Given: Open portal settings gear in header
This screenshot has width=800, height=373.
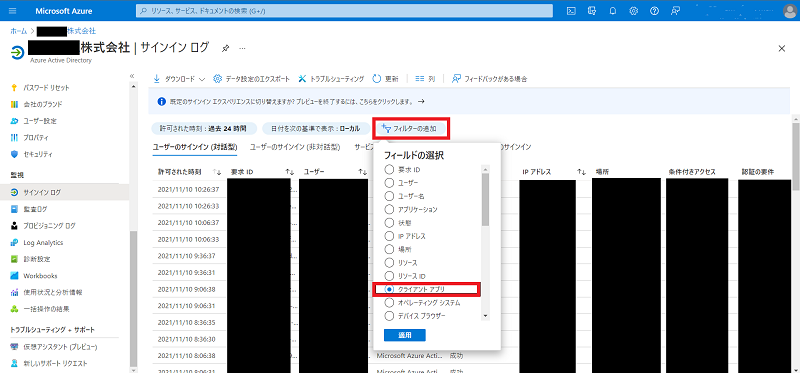Looking at the screenshot, I should click(x=634, y=11).
